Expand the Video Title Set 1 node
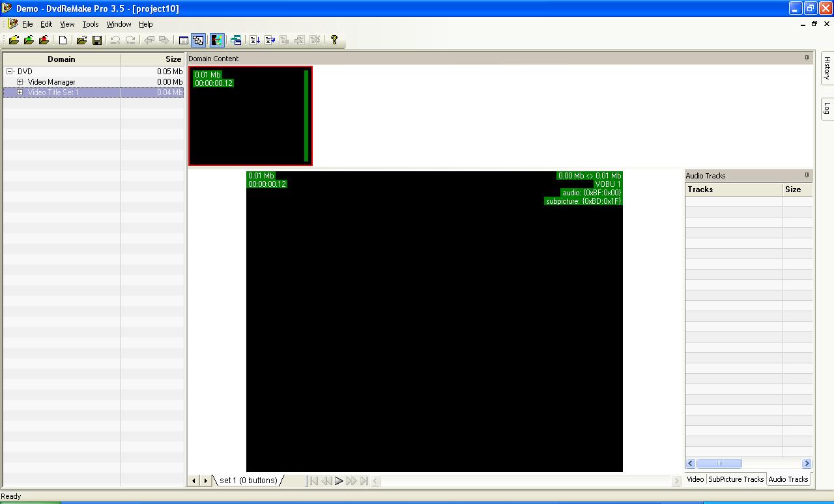 (20, 92)
